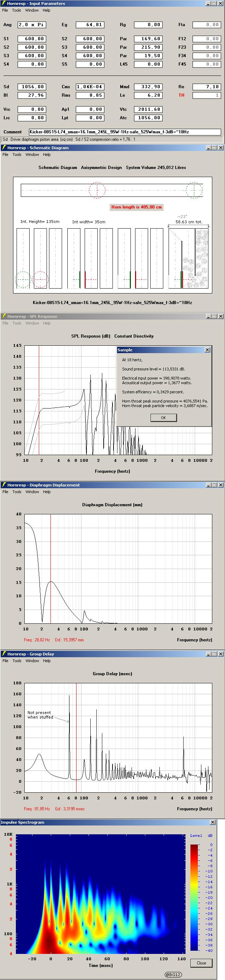
Task: Click 'System efficiency = 0,3429 percent.' text
Action: point(153,392)
